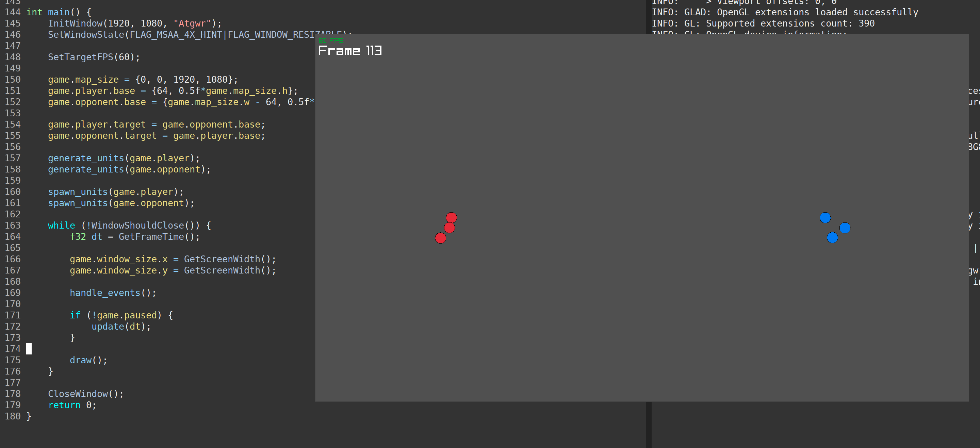Click the lowest blue unit circle
This screenshot has height=448, width=980.
(832, 238)
